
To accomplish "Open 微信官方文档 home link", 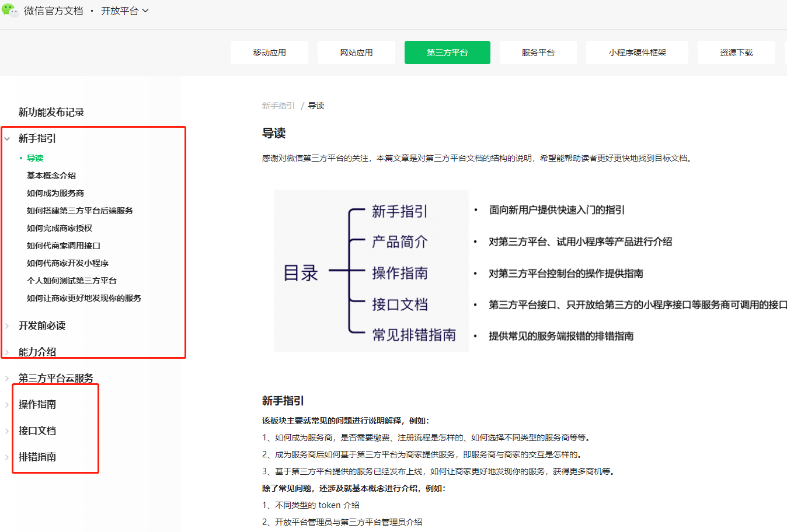I will coord(54,10).
